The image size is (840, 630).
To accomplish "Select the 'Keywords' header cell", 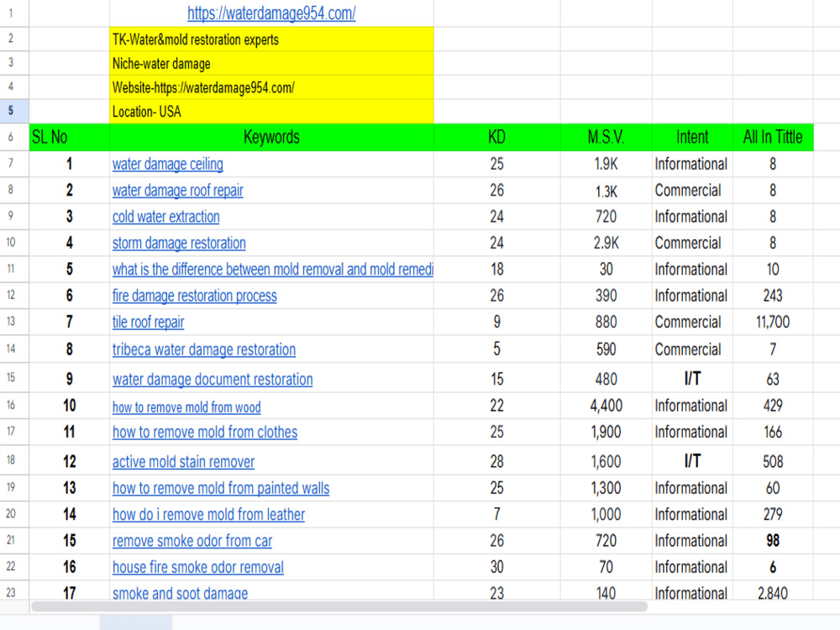I will coord(271,137).
